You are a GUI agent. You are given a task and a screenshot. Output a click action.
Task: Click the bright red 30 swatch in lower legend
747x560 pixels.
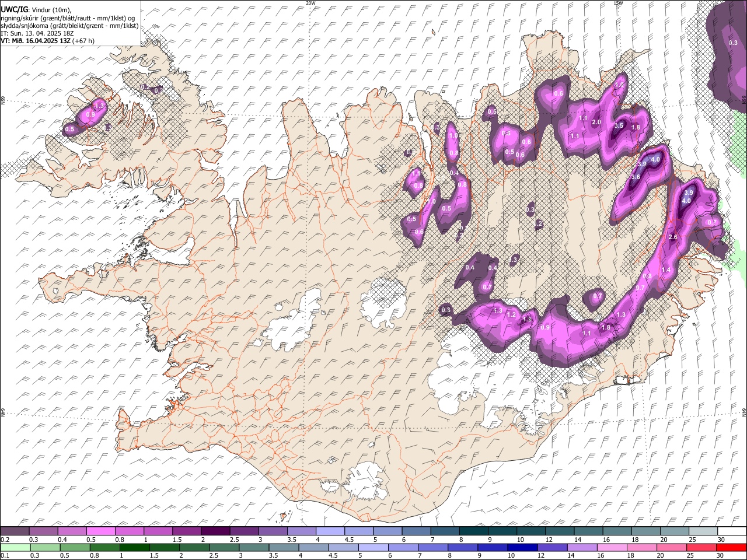pos(732,547)
